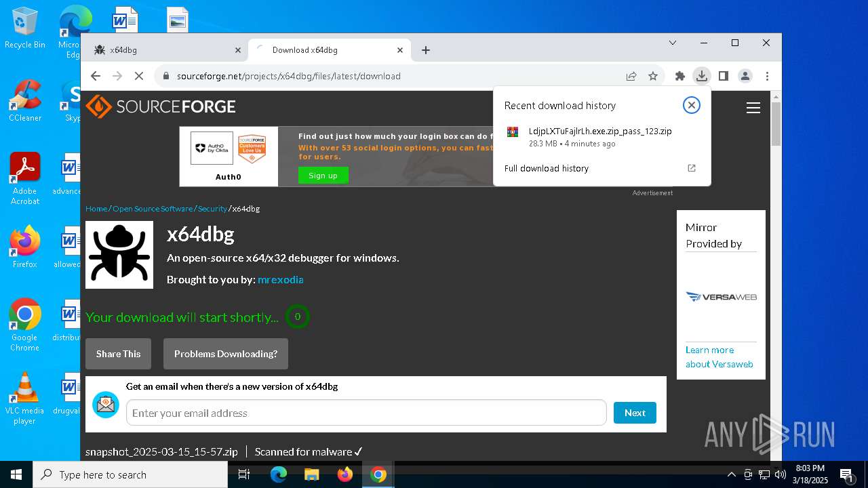Click the Next button
The height and width of the screenshot is (488, 868).
[x=635, y=413]
